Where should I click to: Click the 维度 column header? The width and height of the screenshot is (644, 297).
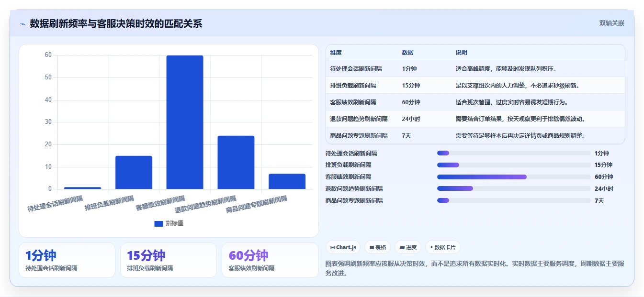pos(336,53)
